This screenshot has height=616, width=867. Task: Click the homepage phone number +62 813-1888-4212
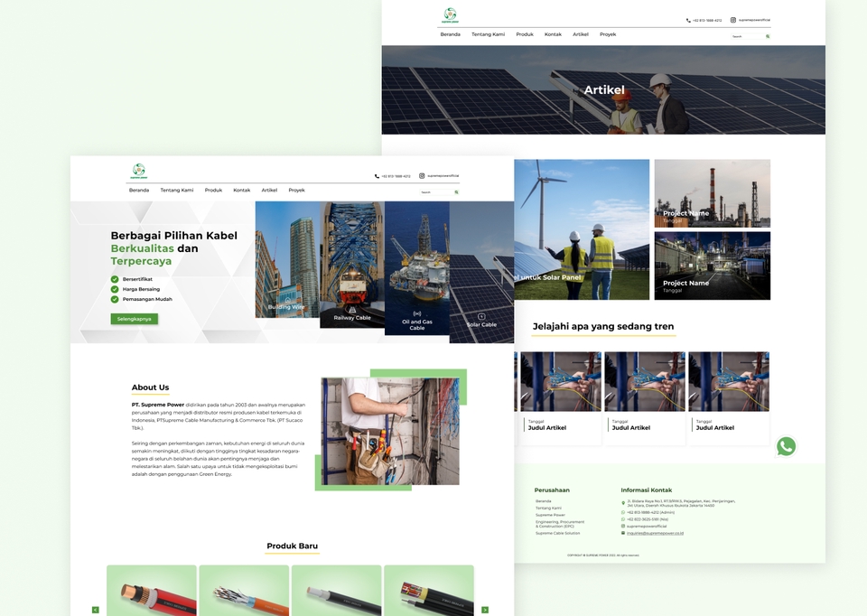(x=396, y=176)
